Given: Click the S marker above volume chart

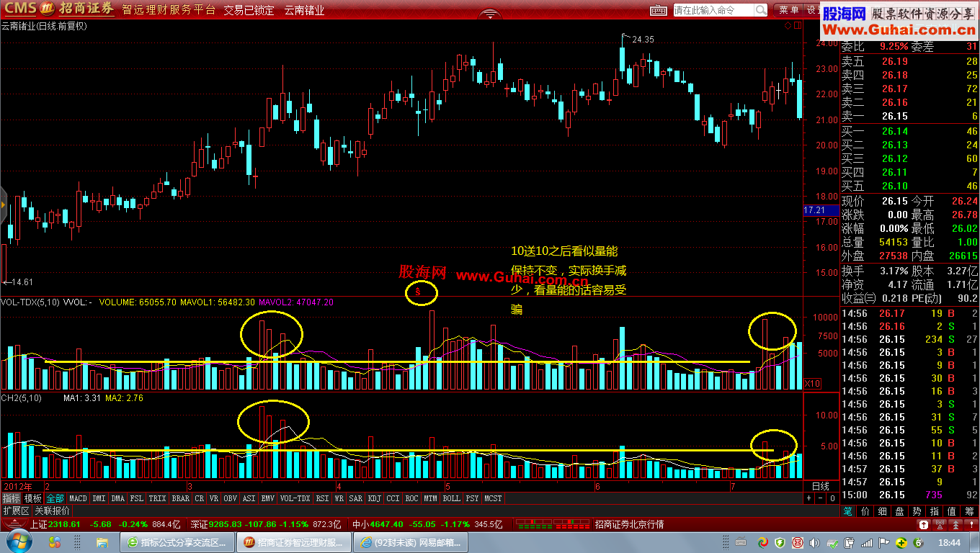Looking at the screenshot, I should 417,292.
